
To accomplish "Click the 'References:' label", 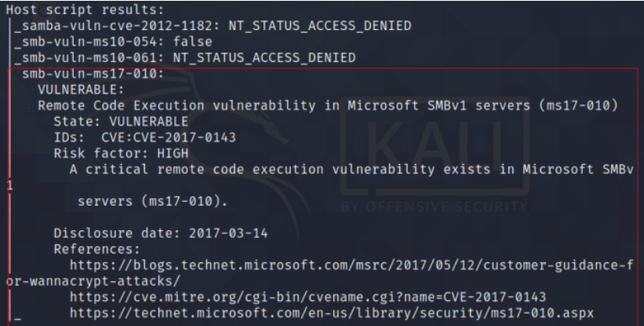I will [x=93, y=247].
